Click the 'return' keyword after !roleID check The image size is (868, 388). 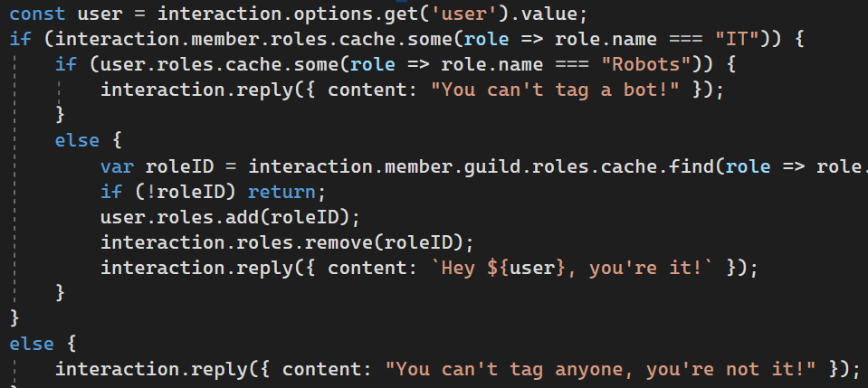(281, 192)
